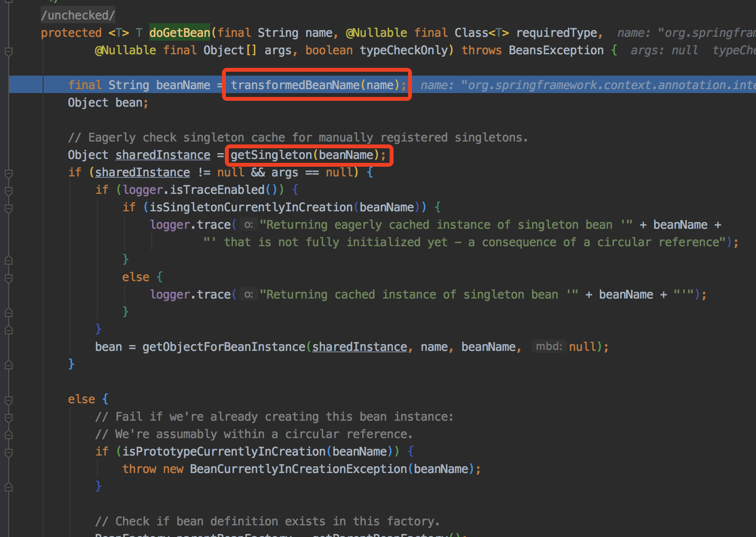Click the "Returning eagerly cached instance" string

click(446, 224)
